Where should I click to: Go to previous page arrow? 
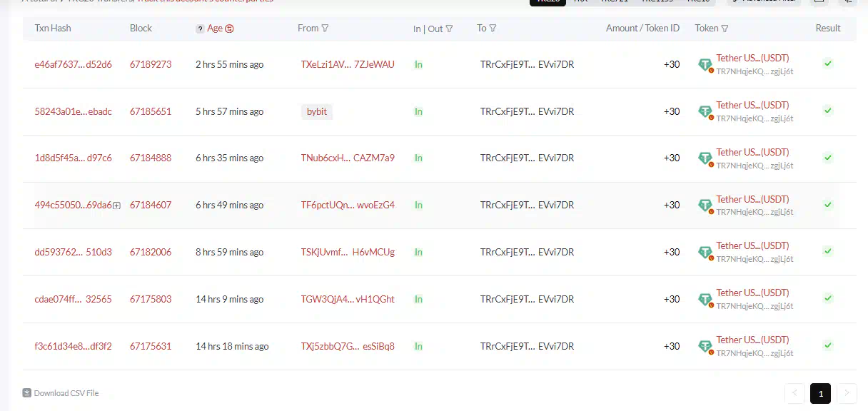click(794, 393)
